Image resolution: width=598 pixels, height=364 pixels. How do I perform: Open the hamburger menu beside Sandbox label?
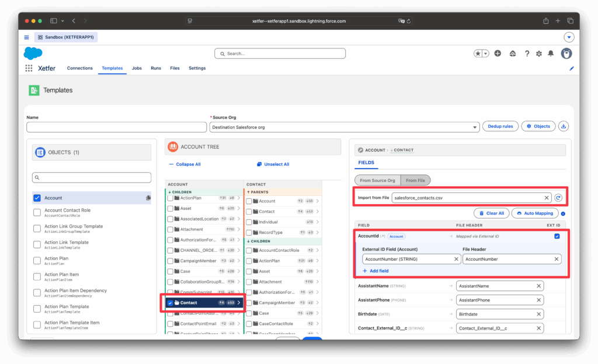click(x=26, y=37)
